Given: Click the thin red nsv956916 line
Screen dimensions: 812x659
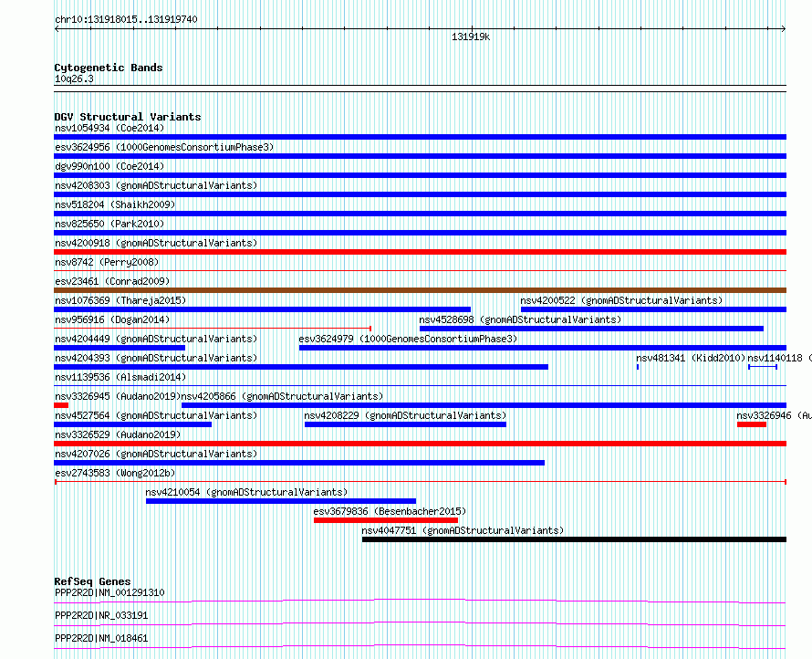Looking at the screenshot, I should pos(213,329).
